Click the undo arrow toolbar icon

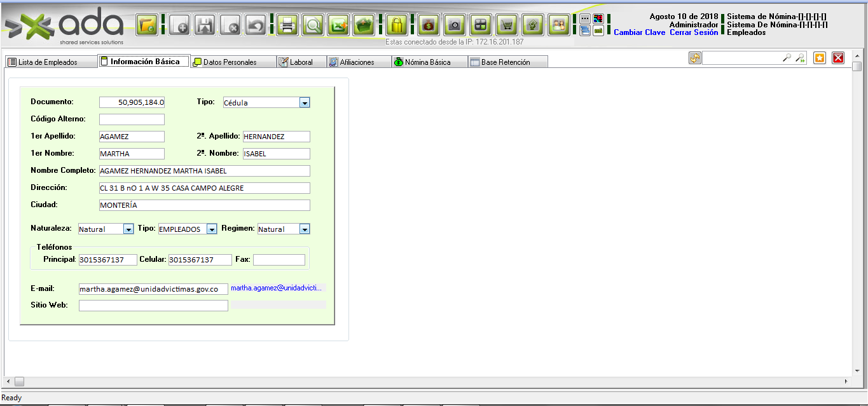(x=255, y=25)
